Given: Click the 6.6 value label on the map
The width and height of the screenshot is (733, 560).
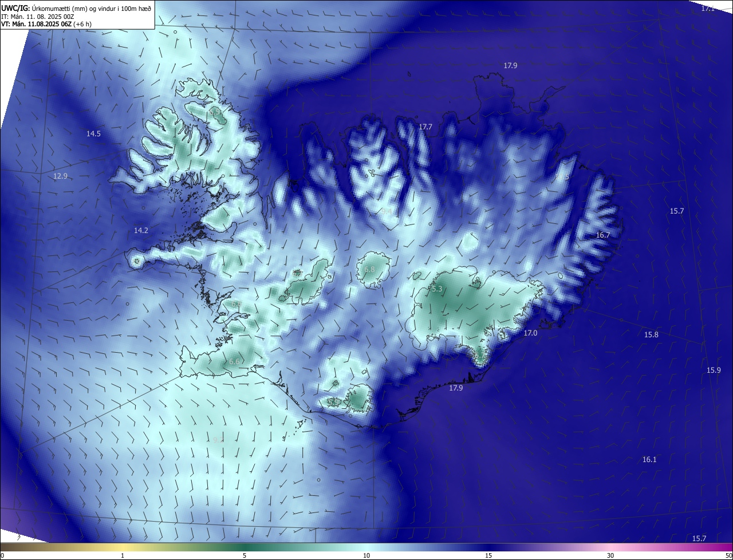Looking at the screenshot, I should (x=234, y=361).
